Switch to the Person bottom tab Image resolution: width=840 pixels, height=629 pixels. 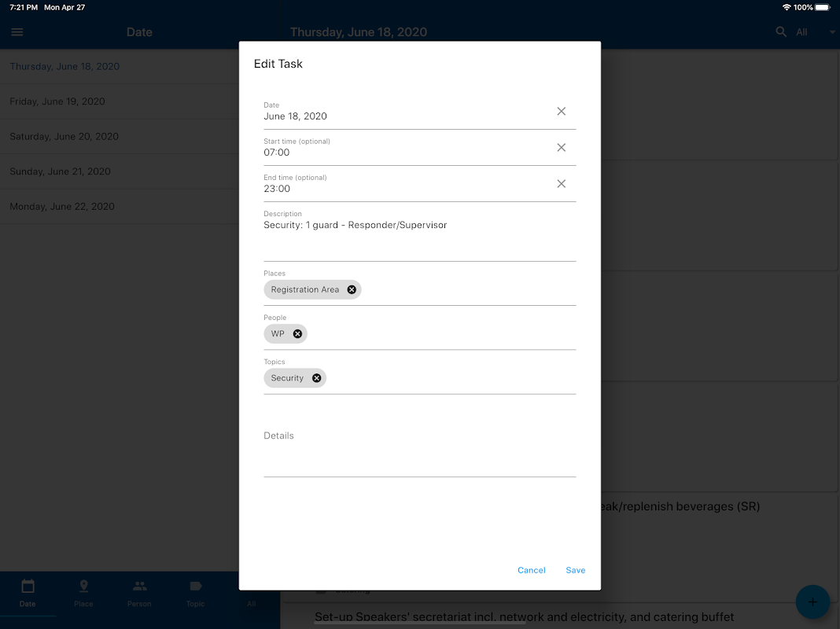pyautogui.click(x=139, y=594)
